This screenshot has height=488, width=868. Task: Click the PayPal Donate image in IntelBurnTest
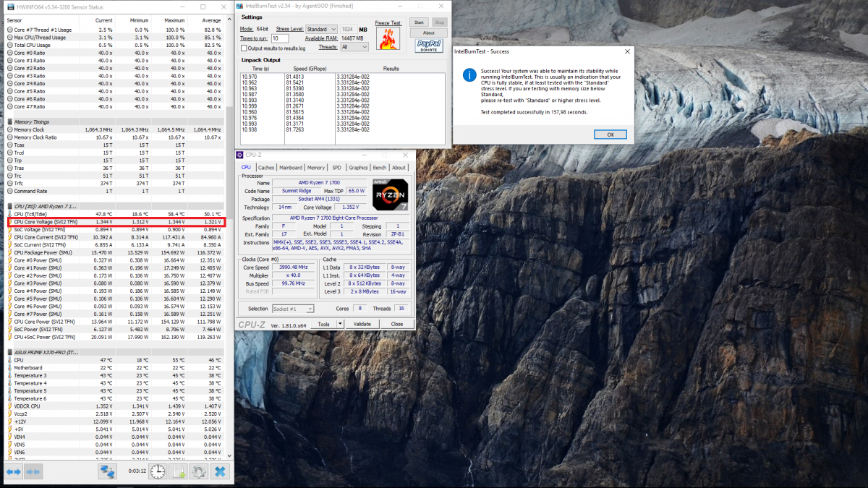[x=429, y=46]
